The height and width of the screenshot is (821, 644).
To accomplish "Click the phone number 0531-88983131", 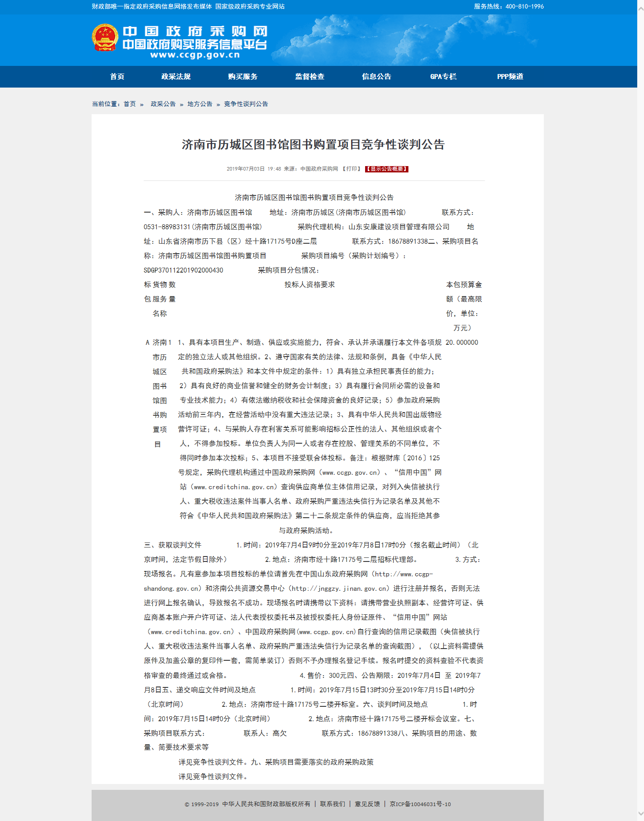I will click(x=167, y=227).
